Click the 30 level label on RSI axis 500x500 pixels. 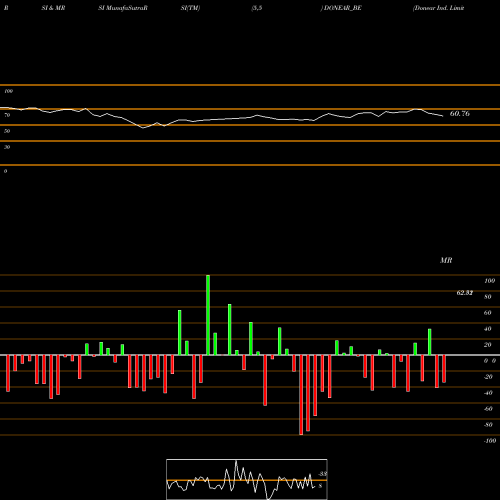click(7, 147)
